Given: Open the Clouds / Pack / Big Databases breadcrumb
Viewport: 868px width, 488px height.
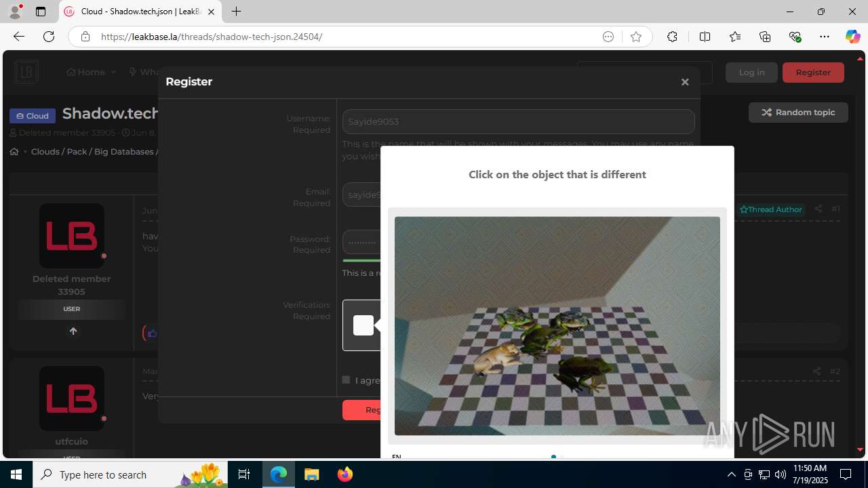Looking at the screenshot, I should [x=93, y=152].
